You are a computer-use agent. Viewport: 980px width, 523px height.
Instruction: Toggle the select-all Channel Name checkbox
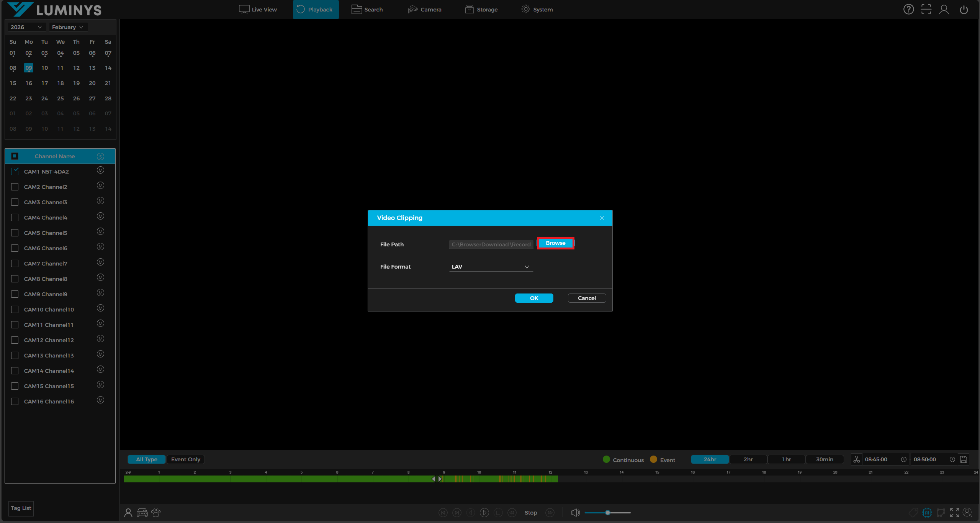15,156
